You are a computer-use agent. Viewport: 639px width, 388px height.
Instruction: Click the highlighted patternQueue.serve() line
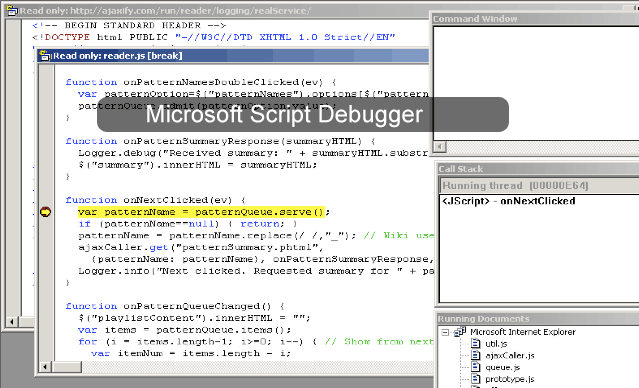[201, 212]
